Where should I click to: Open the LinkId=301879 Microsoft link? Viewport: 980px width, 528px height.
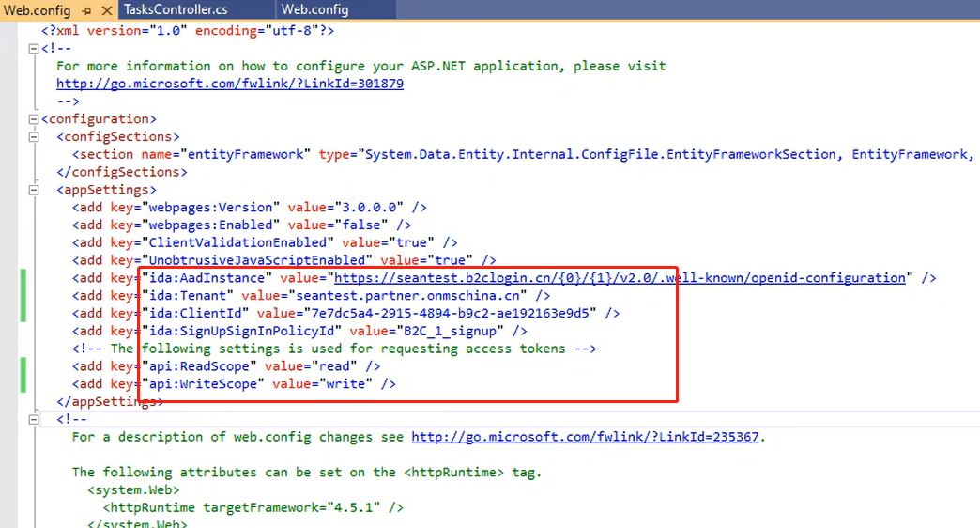230,84
